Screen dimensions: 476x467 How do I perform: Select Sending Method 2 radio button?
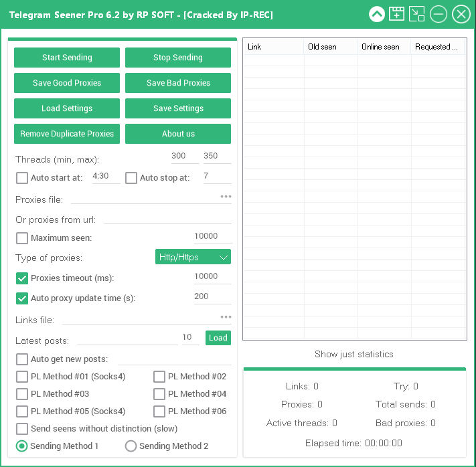point(131,446)
